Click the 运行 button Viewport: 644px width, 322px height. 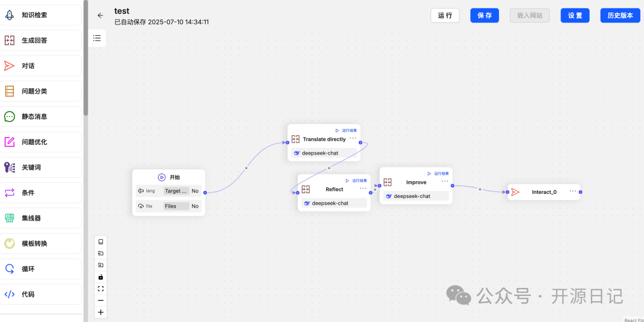(445, 16)
